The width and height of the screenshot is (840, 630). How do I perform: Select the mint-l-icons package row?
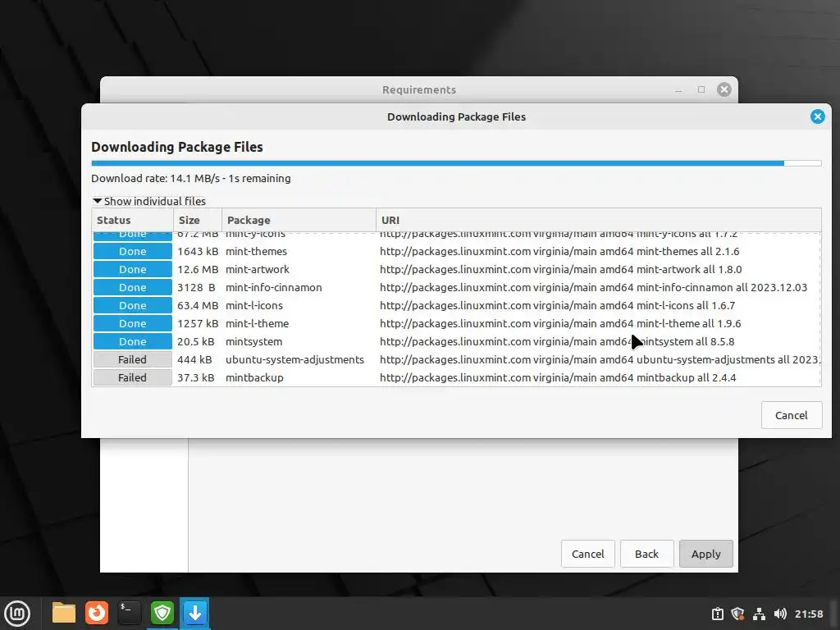456,305
